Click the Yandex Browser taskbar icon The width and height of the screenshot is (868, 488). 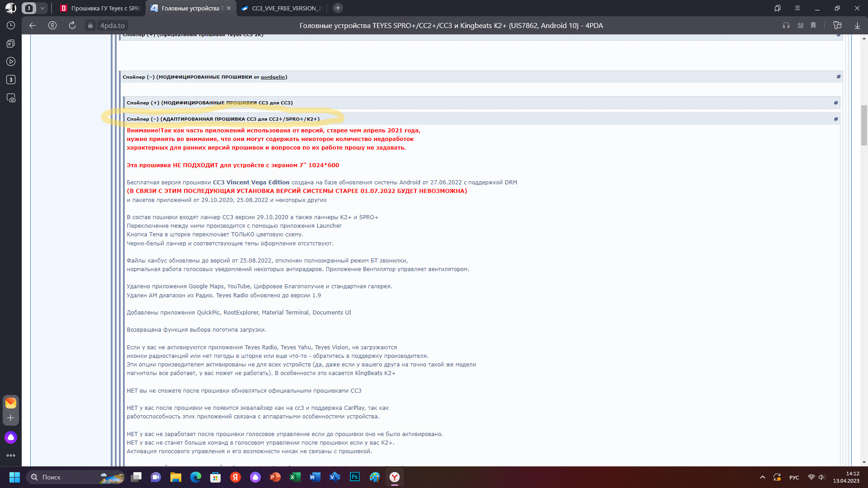(395, 477)
